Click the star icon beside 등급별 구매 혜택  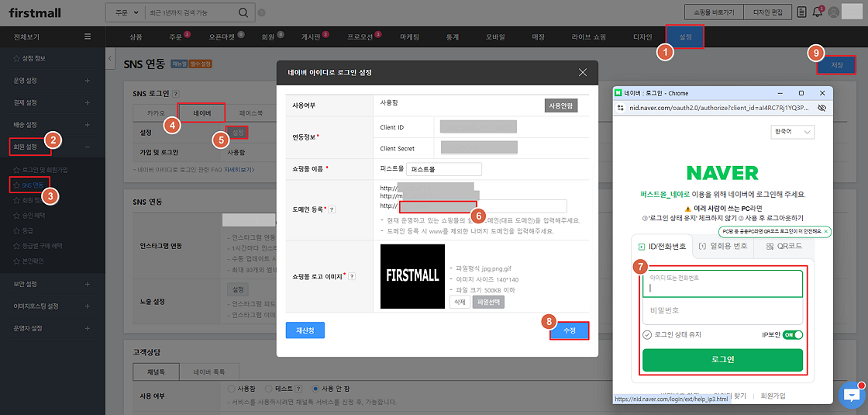click(x=16, y=245)
